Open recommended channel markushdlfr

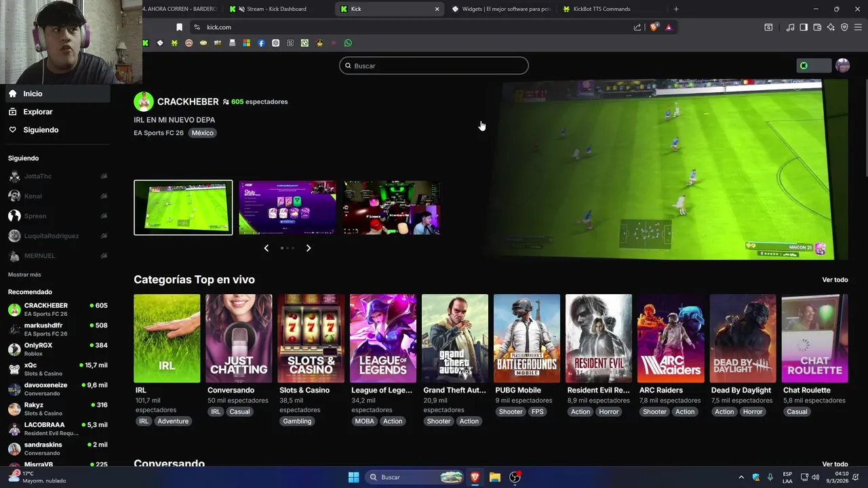[x=58, y=329]
